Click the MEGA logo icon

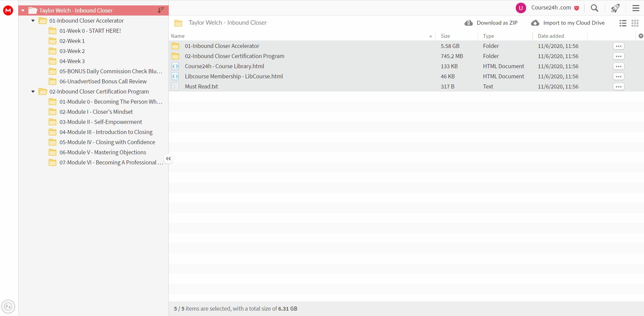click(8, 10)
